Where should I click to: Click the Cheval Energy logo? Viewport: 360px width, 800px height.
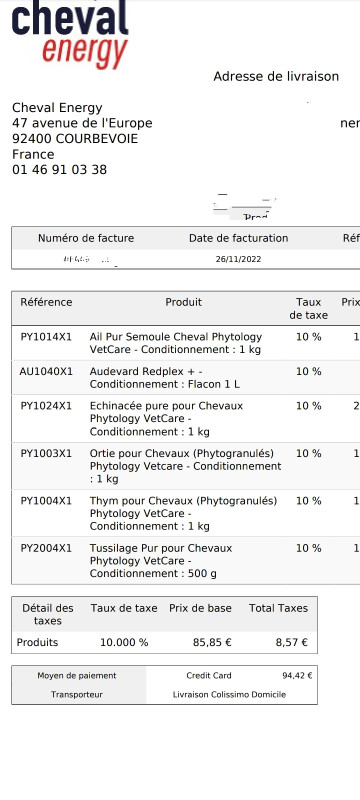click(70, 35)
